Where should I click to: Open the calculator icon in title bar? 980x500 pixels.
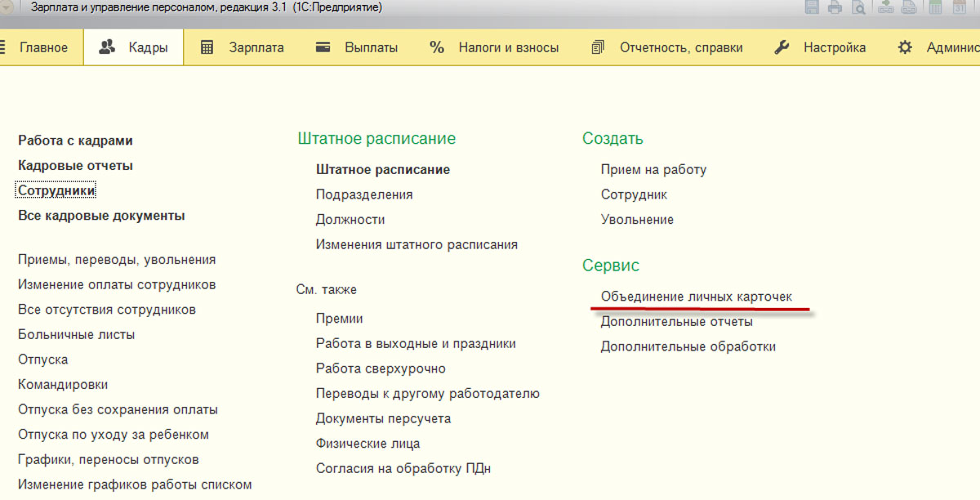tap(936, 8)
